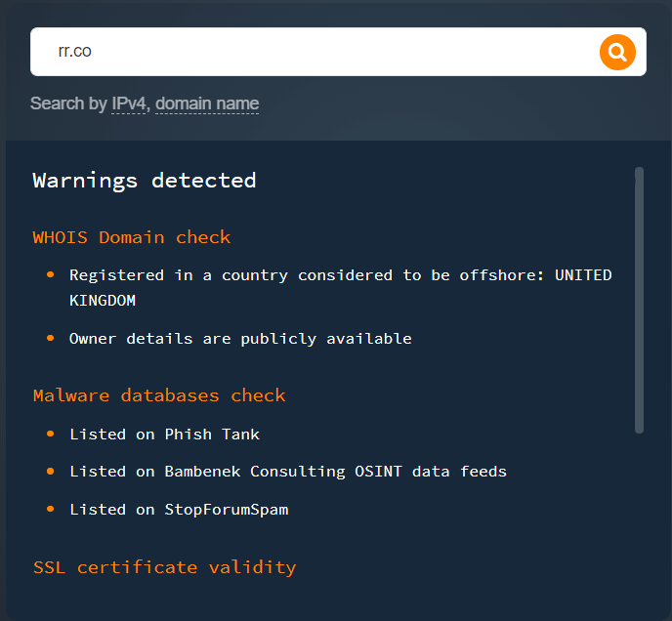Screen dimensions: 672x621
Task: Click the Search by label text
Action: click(68, 103)
